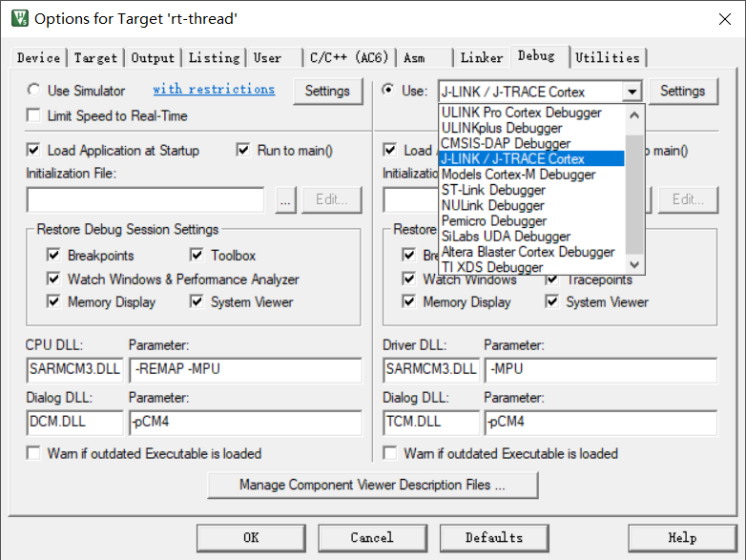This screenshot has height=560, width=746.
Task: Choose ST-Link Debugger option
Action: click(x=531, y=190)
